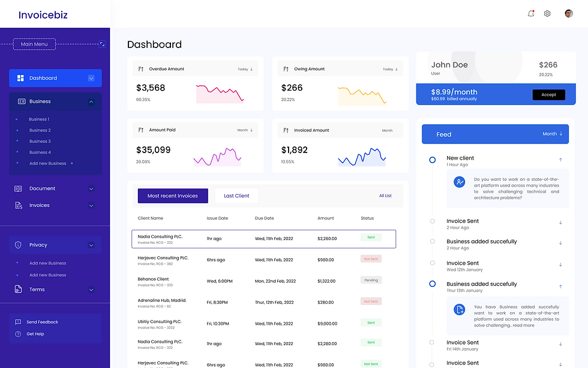Collapse the New client feed item arrow
This screenshot has width=588, height=368.
coord(560,160)
